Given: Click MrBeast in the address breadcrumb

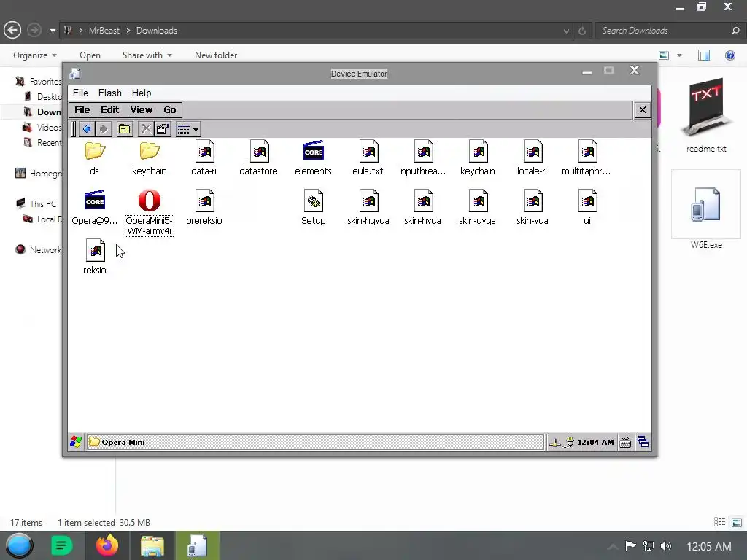Looking at the screenshot, I should (x=104, y=31).
